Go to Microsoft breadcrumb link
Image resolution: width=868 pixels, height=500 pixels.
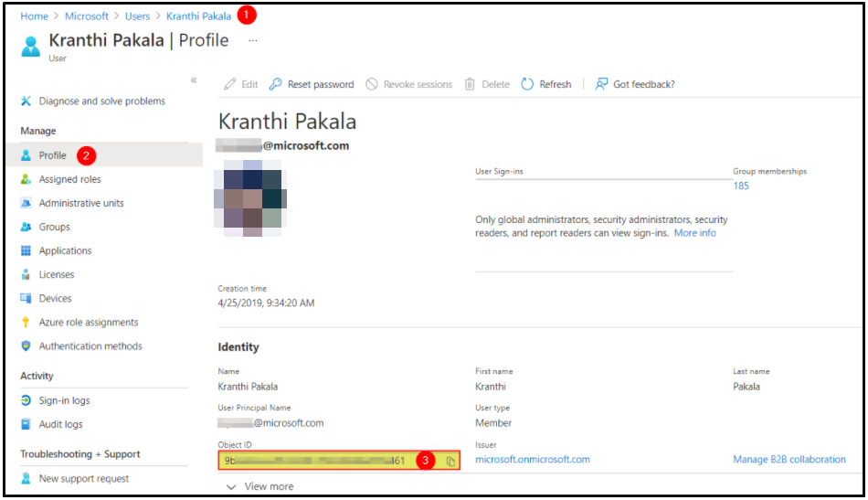click(87, 16)
